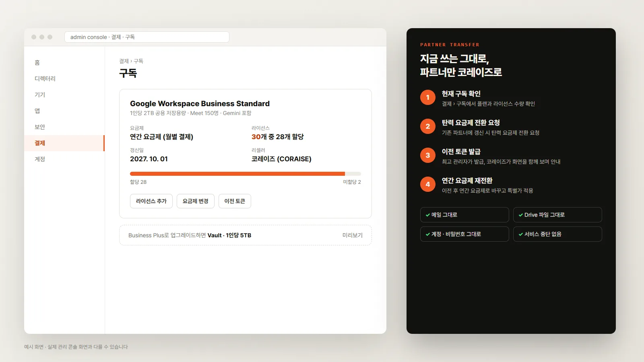
Task: Click the 현재 구독 확인 step title
Action: [461, 94]
